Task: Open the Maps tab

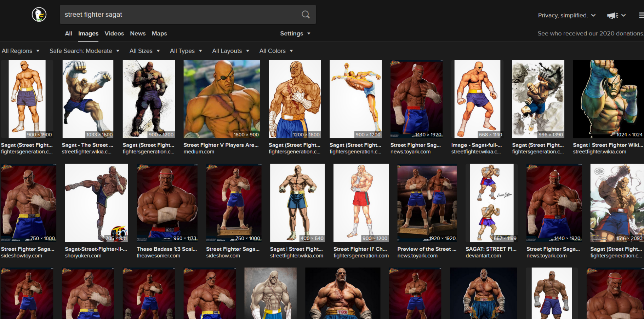Action: click(x=159, y=33)
